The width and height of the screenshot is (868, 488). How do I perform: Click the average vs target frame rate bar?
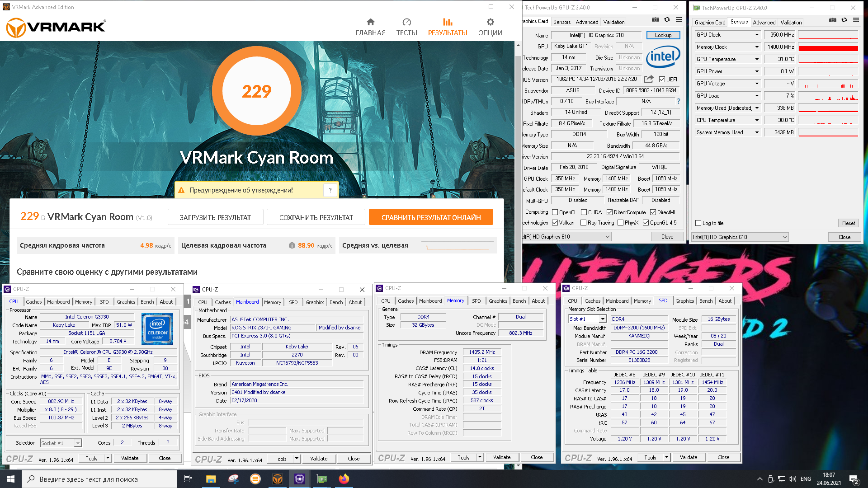460,246
